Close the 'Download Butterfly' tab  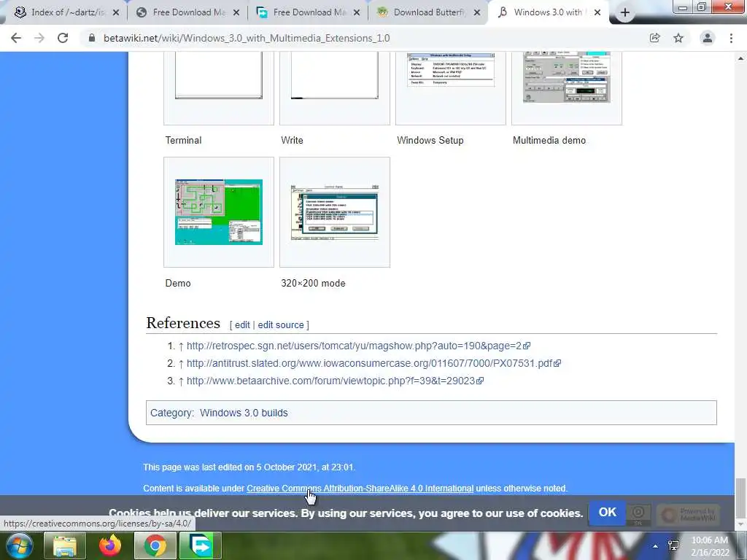coord(477,13)
